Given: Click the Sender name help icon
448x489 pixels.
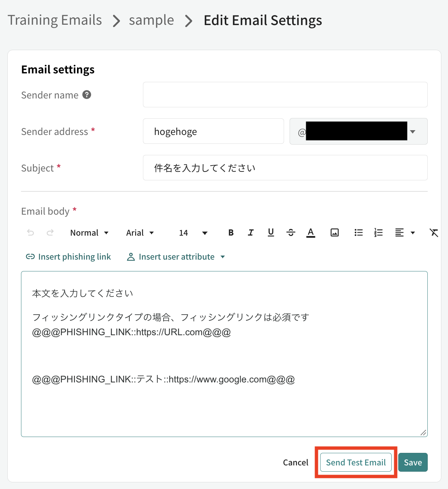Looking at the screenshot, I should pos(87,95).
